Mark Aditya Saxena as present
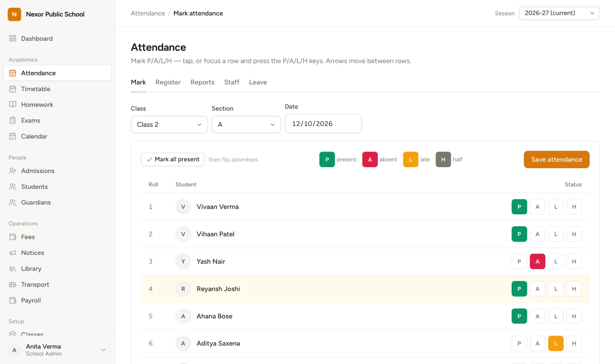 519,343
